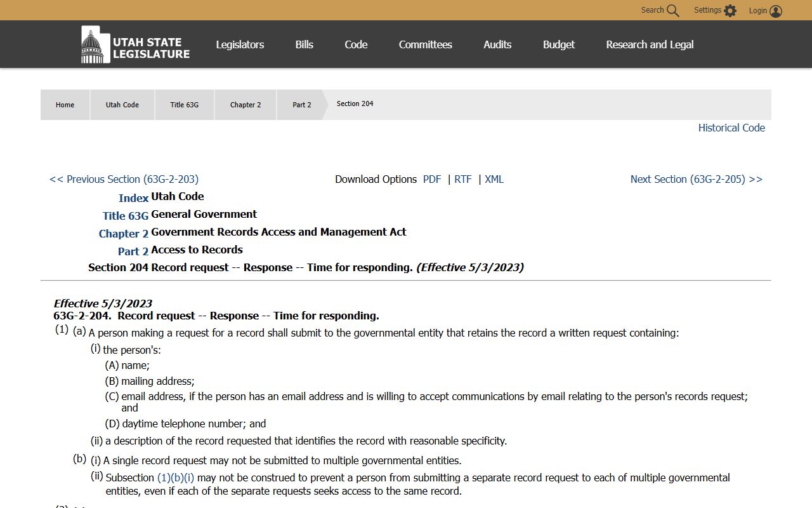Screen dimensions: 812x508
Task: Go to Title 63G breadcrumb
Action: pyautogui.click(x=184, y=105)
